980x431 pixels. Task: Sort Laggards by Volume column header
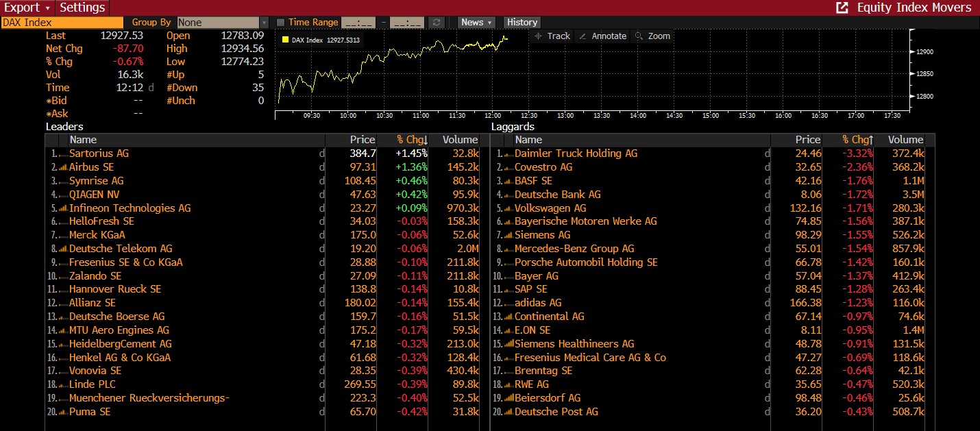pos(905,140)
